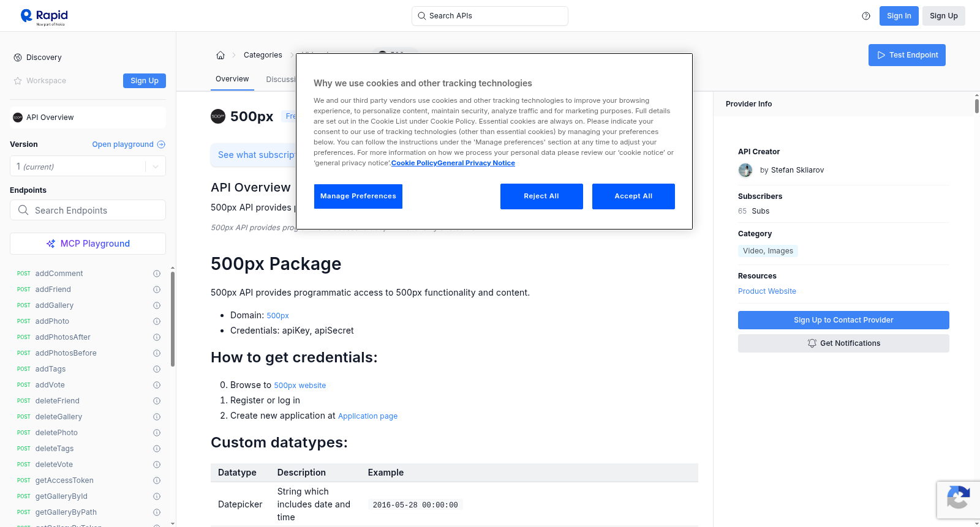The height and width of the screenshot is (527, 980).
Task: Open the Application page link
Action: point(367,416)
